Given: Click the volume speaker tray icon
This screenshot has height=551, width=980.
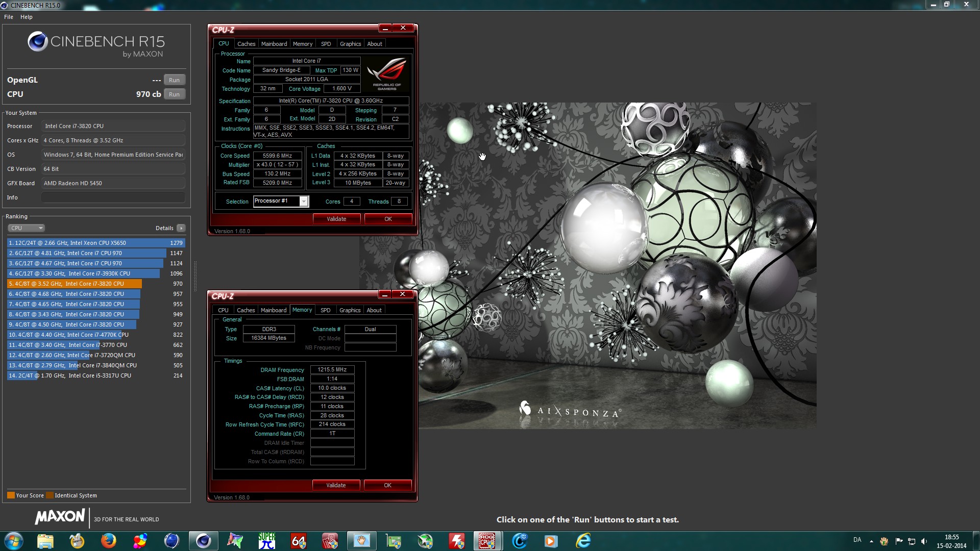Looking at the screenshot, I should point(924,541).
